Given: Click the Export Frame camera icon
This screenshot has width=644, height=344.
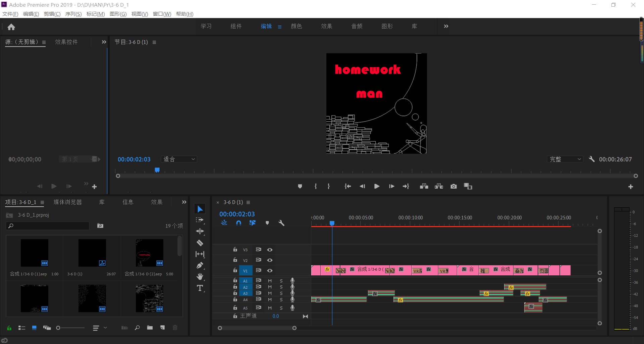Looking at the screenshot, I should tap(453, 186).
